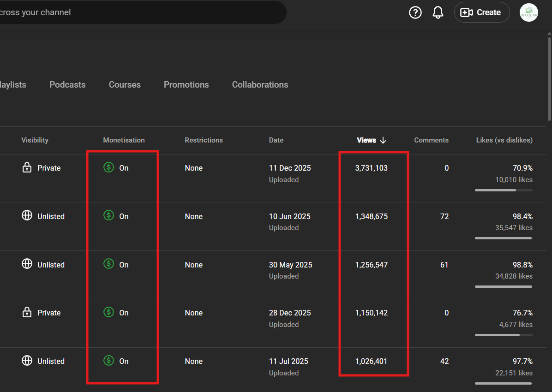552x392 pixels.
Task: Toggle monetisation 'On' for 11 Jul 2025 video
Action: (124, 361)
